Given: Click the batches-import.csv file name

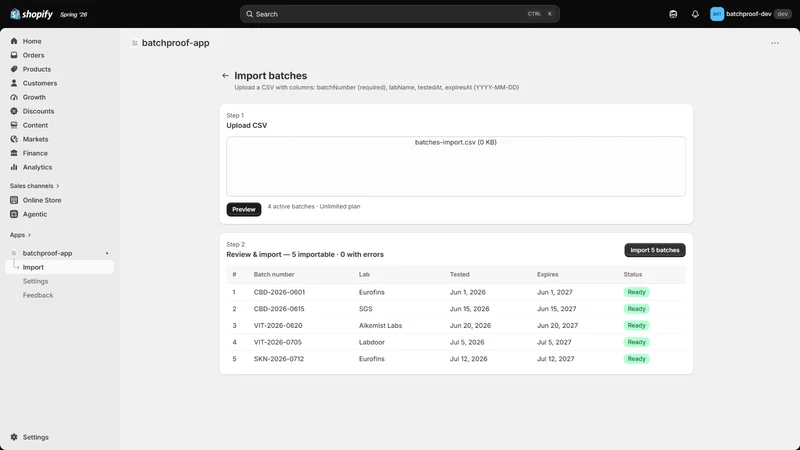Looking at the screenshot, I should pyautogui.click(x=455, y=142).
